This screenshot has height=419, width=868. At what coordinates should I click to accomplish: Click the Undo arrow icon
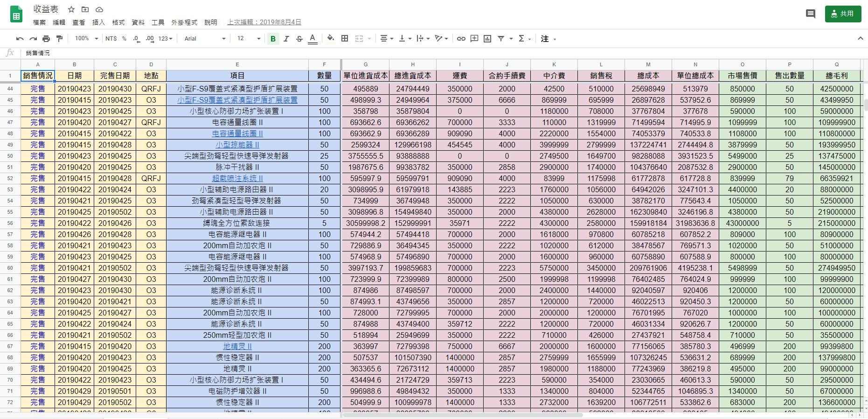tap(20, 39)
